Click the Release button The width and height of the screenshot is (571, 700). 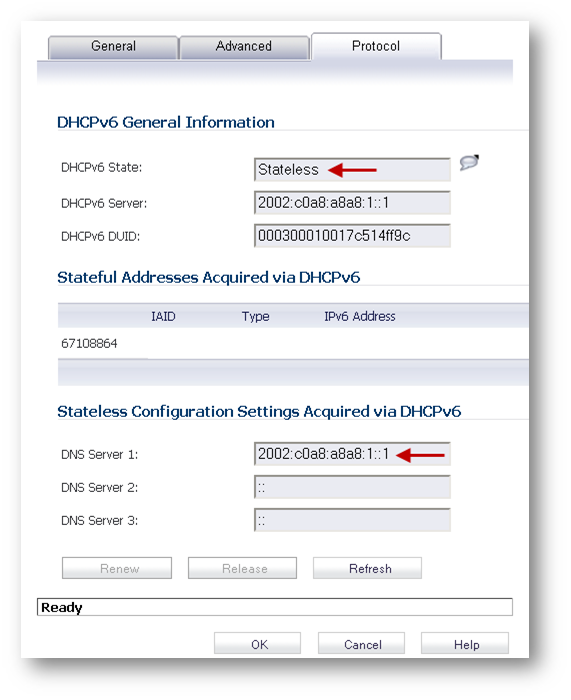242,568
